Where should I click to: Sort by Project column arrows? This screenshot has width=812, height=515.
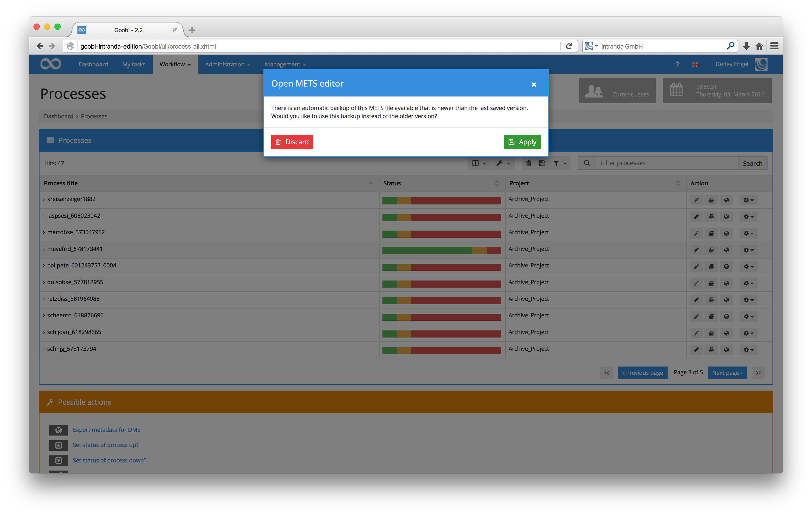tap(678, 183)
